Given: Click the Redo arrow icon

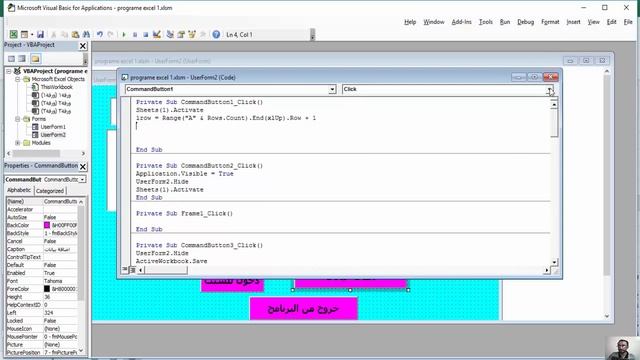Looking at the screenshot, I should pos(110,35).
